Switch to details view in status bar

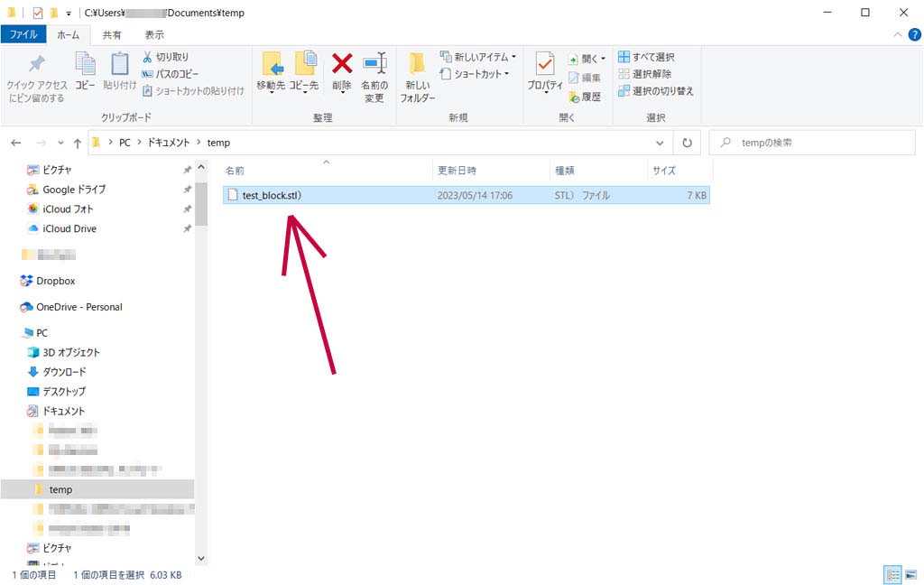[x=892, y=574]
